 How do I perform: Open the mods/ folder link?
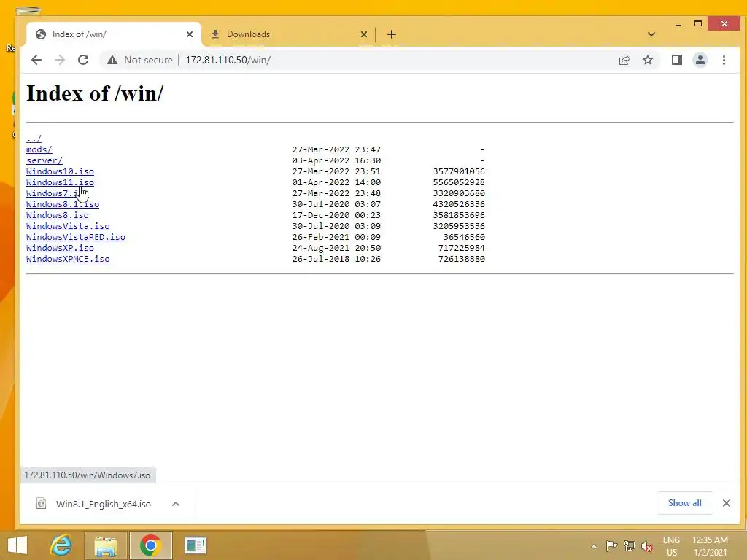[39, 149]
